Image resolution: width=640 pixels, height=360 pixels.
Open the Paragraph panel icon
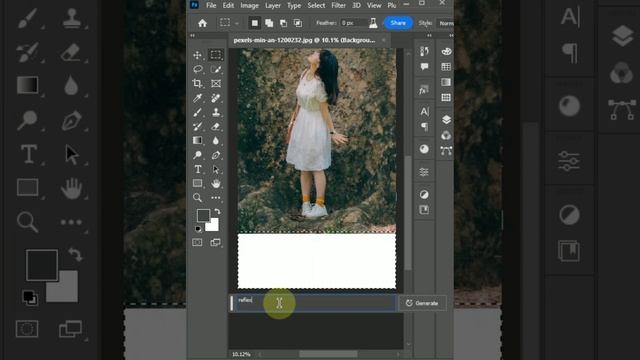click(x=424, y=127)
